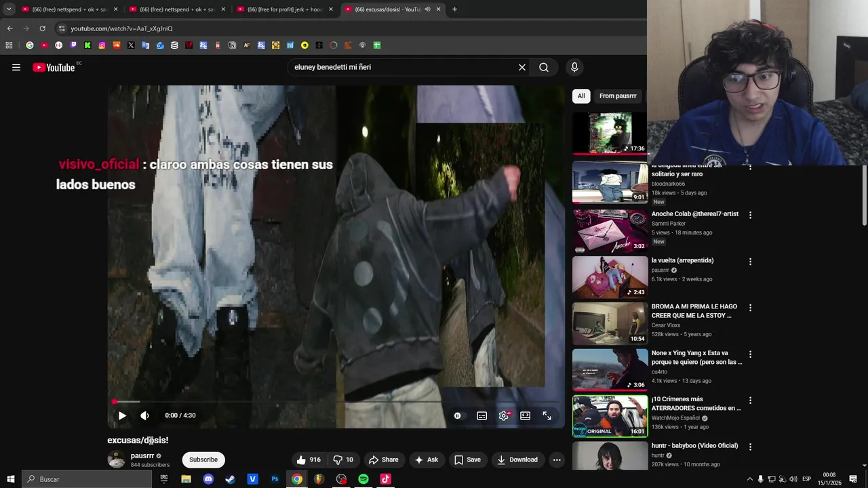Open the X (Twitter) bookmark icon
Image resolution: width=868 pixels, height=488 pixels.
click(x=131, y=45)
